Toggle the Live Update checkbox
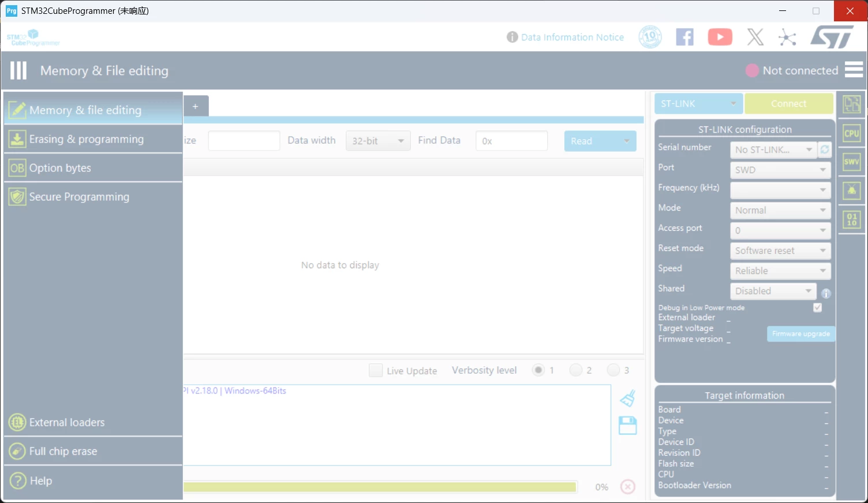The height and width of the screenshot is (503, 868). (376, 370)
